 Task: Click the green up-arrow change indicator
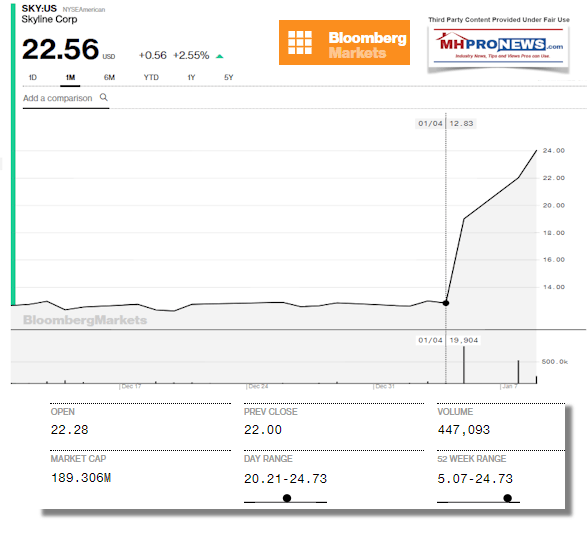tap(220, 57)
